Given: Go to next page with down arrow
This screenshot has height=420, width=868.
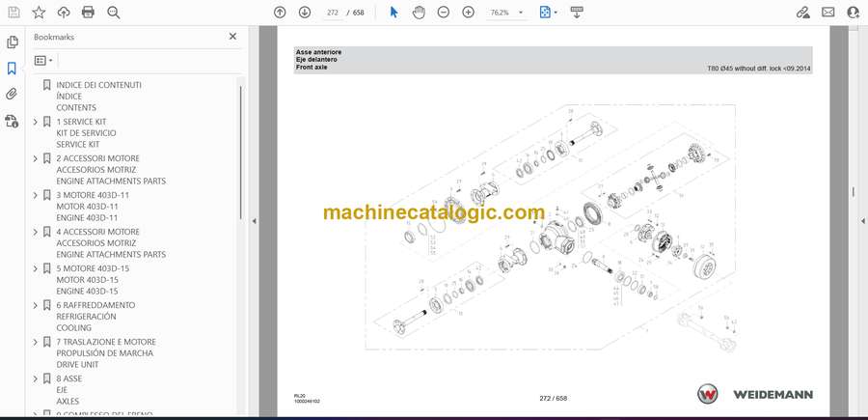Looking at the screenshot, I should tap(305, 13).
